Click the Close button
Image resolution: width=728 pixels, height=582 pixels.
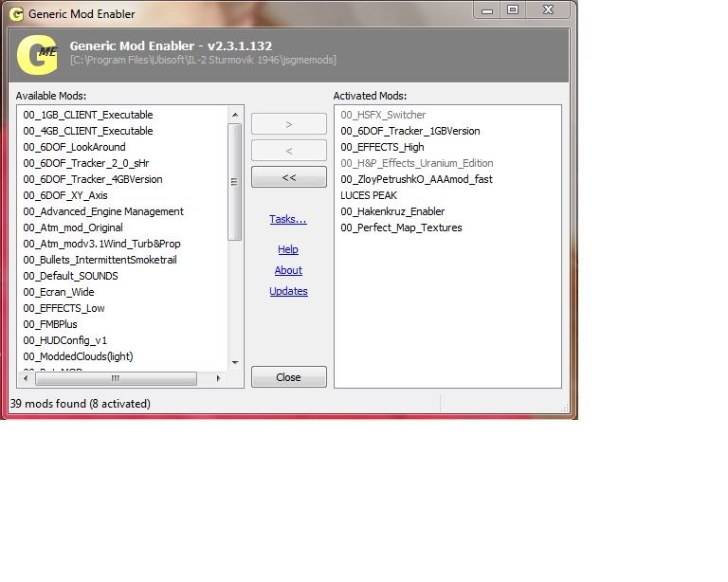pos(289,377)
